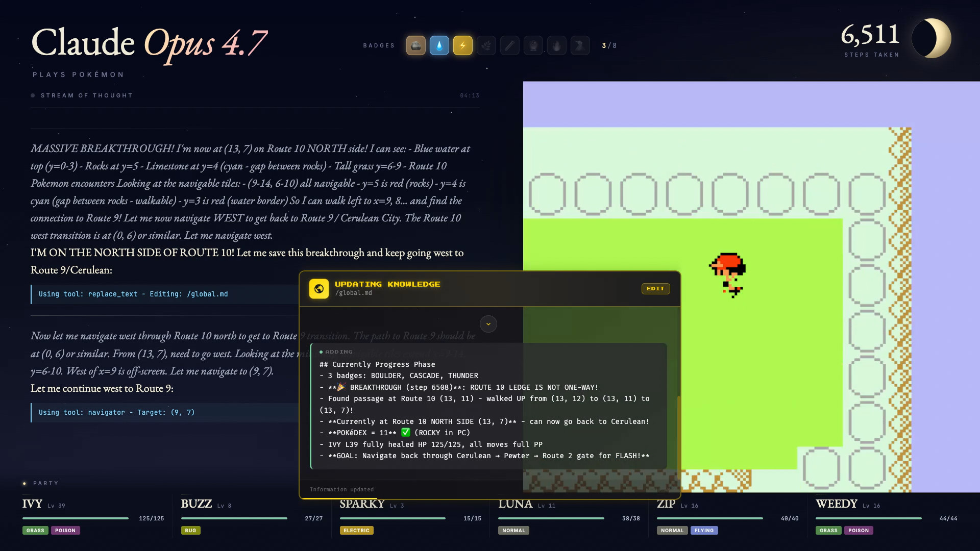Screen dimensions: 980x551
Task: Click the crescent moon icon
Action: coord(932,38)
